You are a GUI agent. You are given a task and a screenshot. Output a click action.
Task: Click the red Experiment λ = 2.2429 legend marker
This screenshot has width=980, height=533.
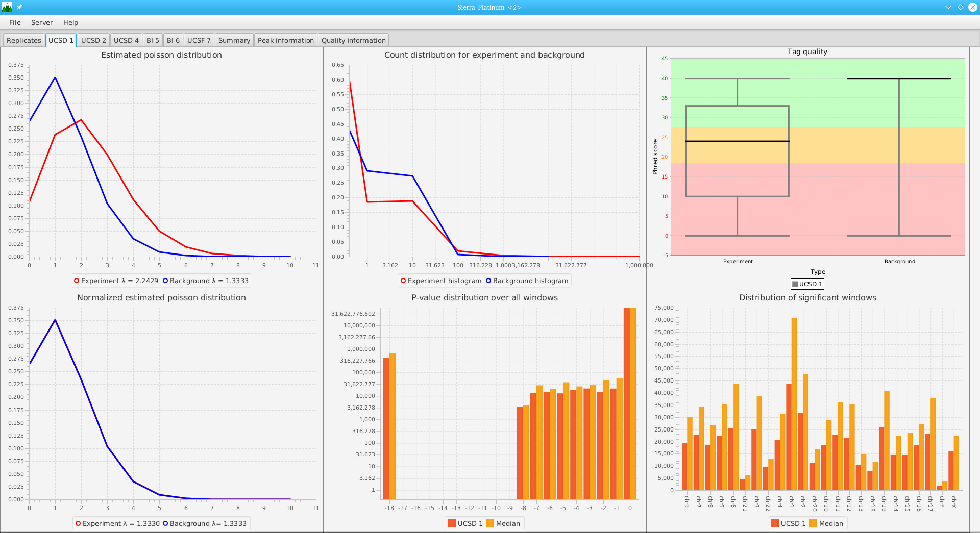click(77, 281)
